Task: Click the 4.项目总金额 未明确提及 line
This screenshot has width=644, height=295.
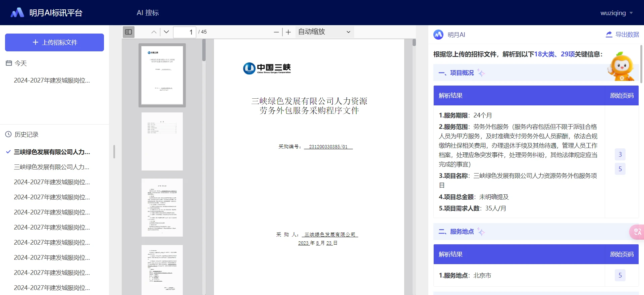Action: [474, 197]
